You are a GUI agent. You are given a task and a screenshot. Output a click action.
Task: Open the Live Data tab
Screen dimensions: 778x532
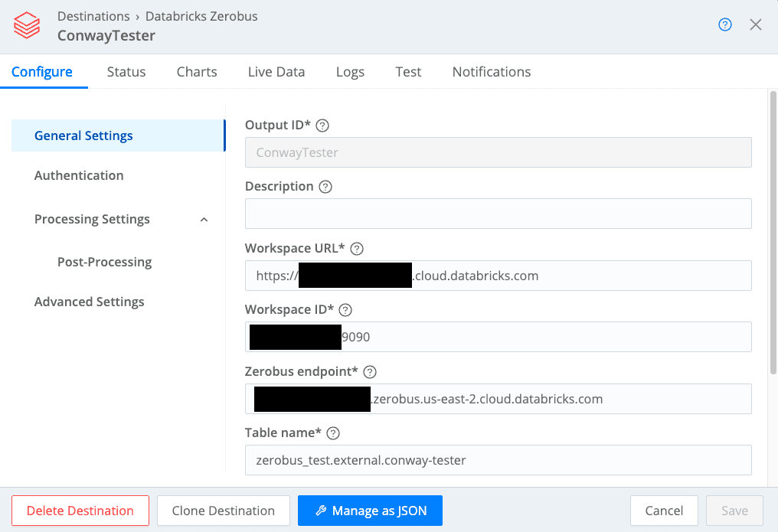tap(276, 72)
